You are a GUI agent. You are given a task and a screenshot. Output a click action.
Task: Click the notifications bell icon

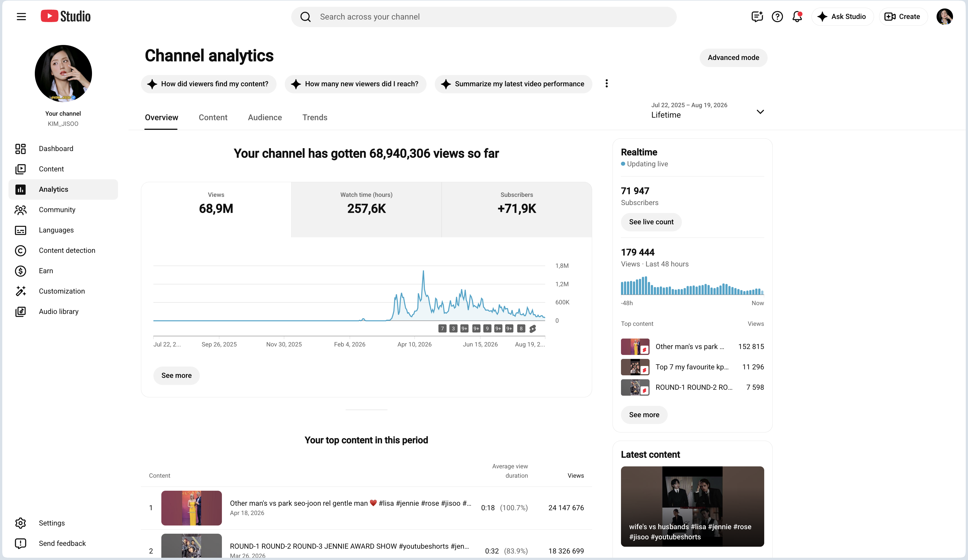click(797, 16)
